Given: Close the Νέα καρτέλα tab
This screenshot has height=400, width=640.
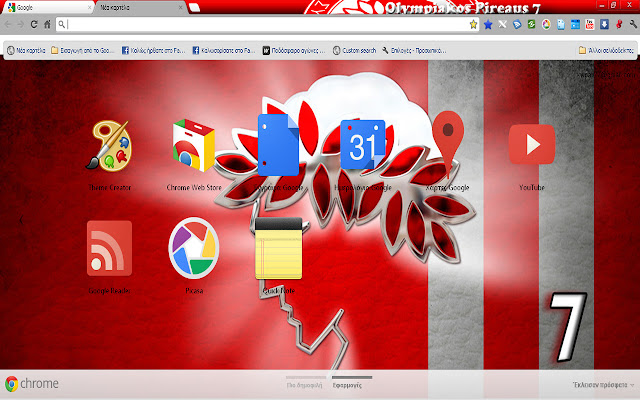Looking at the screenshot, I should click(181, 7).
